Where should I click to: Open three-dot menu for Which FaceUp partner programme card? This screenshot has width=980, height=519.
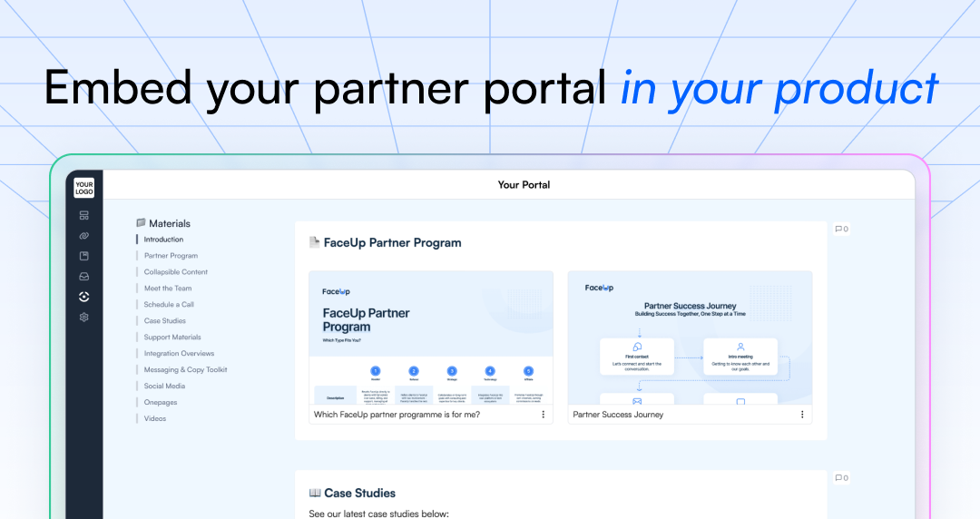544,415
